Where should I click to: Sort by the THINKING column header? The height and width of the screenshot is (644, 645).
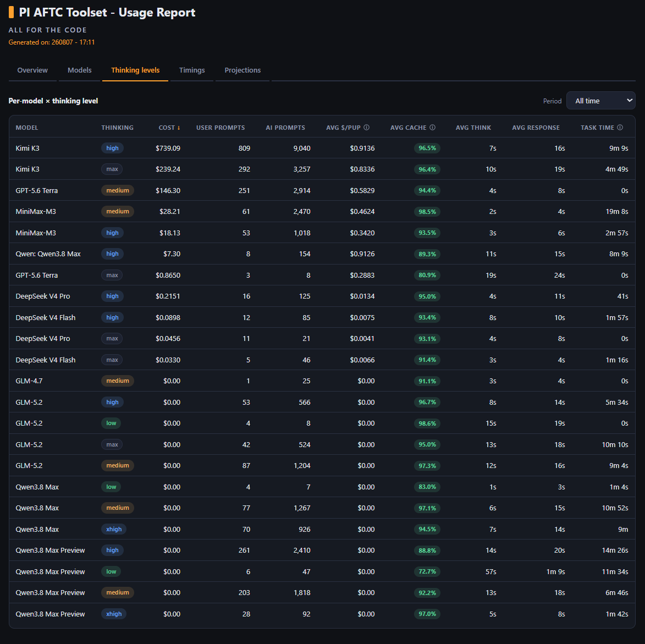click(117, 128)
